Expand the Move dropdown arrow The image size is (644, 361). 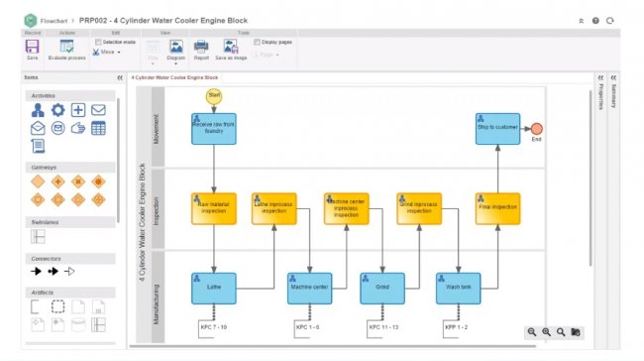[119, 53]
